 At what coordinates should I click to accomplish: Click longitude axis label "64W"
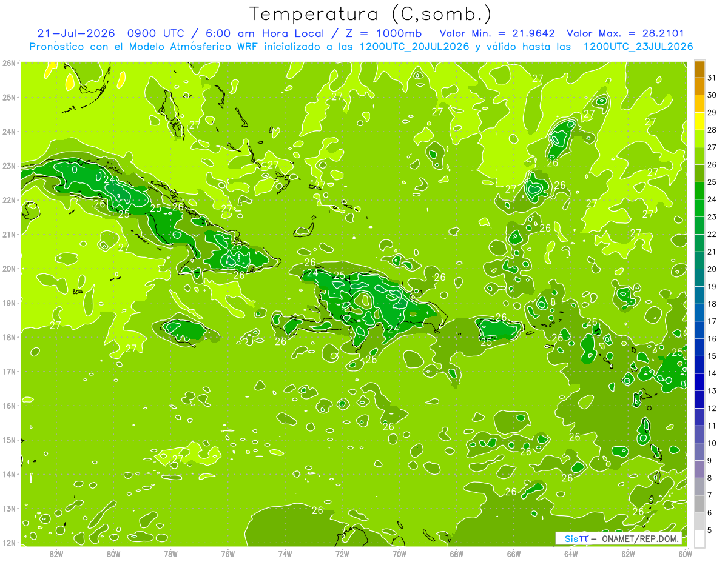(571, 554)
